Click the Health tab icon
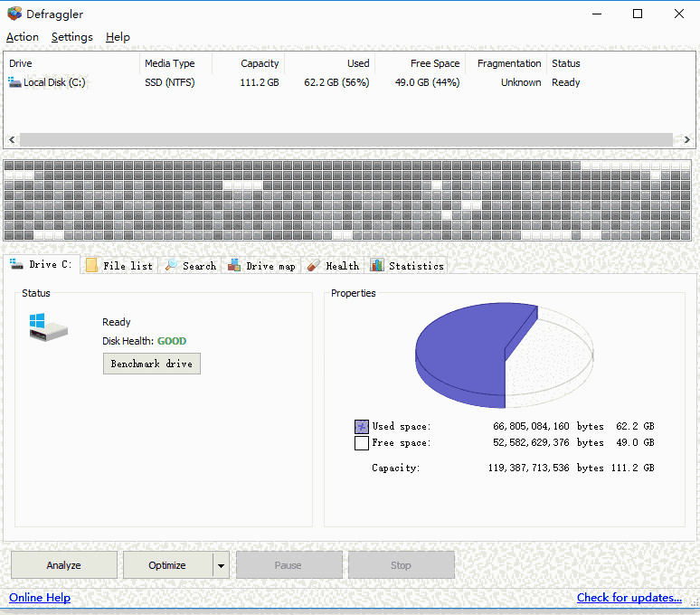 point(313,266)
